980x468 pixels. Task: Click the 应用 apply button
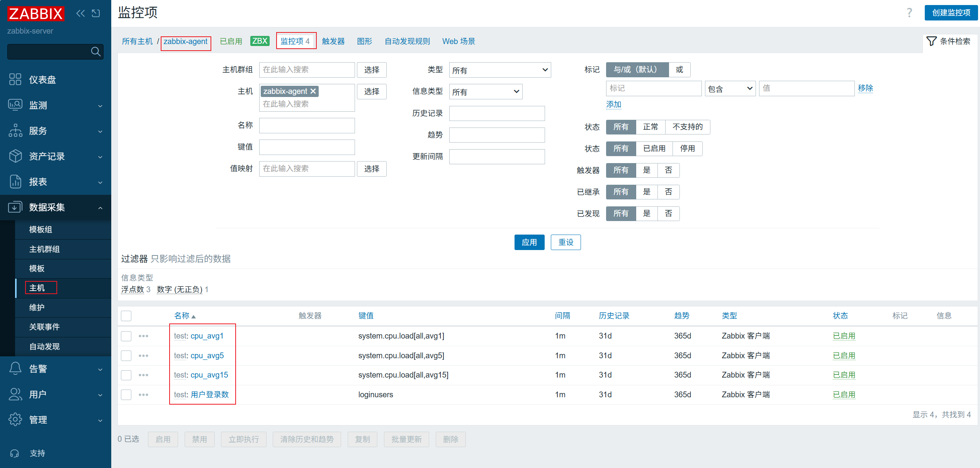[x=529, y=242]
